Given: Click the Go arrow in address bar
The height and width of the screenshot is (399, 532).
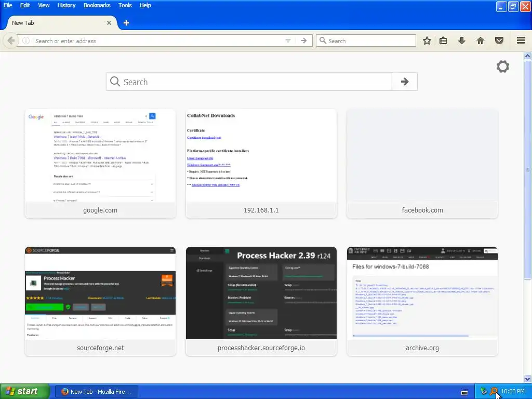Looking at the screenshot, I should tap(303, 41).
